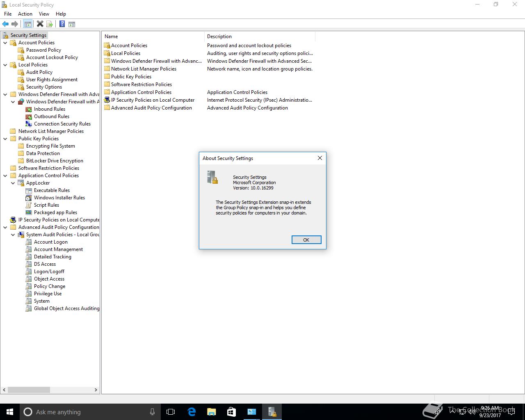Select BitLocker Drive Encryption in the tree

[x=55, y=161]
